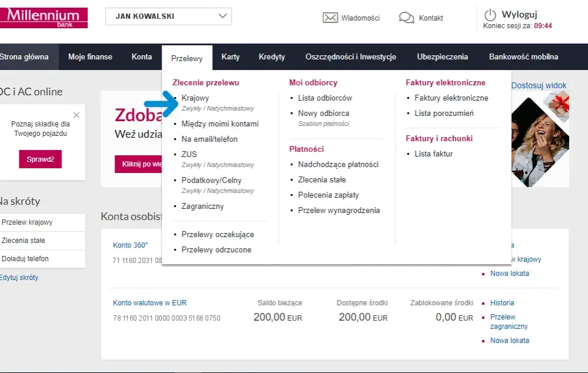The height and width of the screenshot is (373, 588).
Task: Click the session timer 09:44
Action: 543,26
